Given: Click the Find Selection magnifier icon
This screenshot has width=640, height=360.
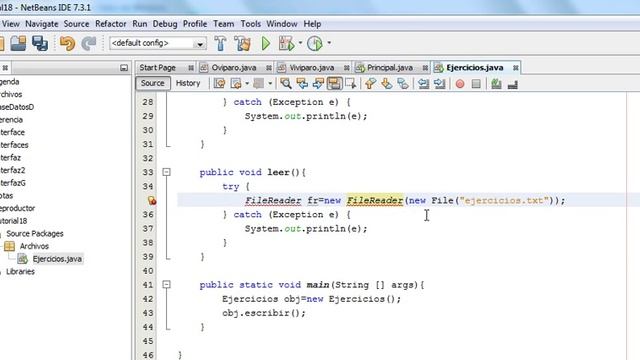Looking at the screenshot, I should 286,84.
